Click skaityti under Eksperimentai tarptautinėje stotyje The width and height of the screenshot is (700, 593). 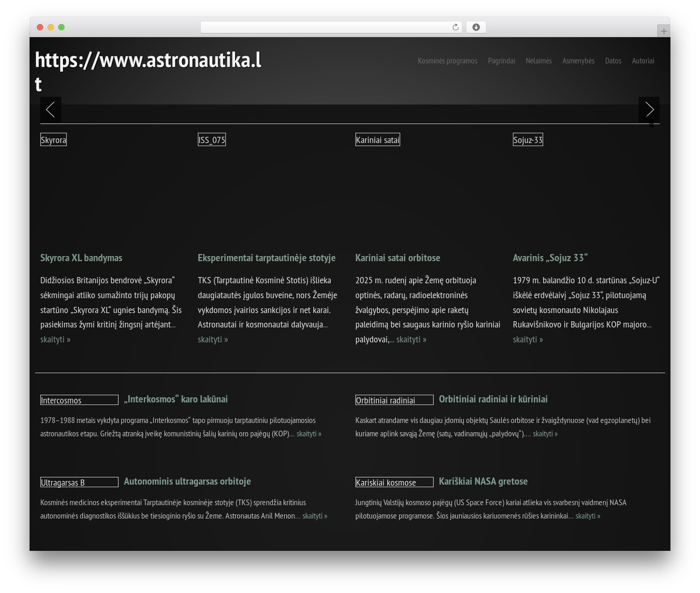pos(213,339)
